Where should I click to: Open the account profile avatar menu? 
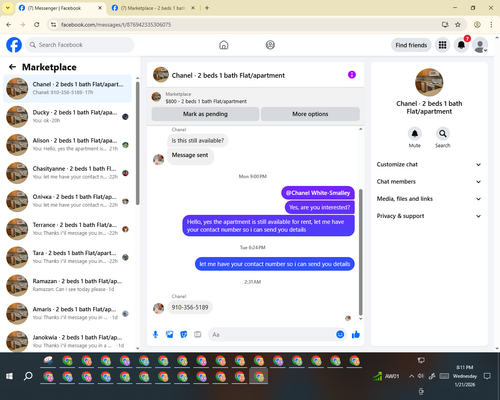(x=480, y=45)
